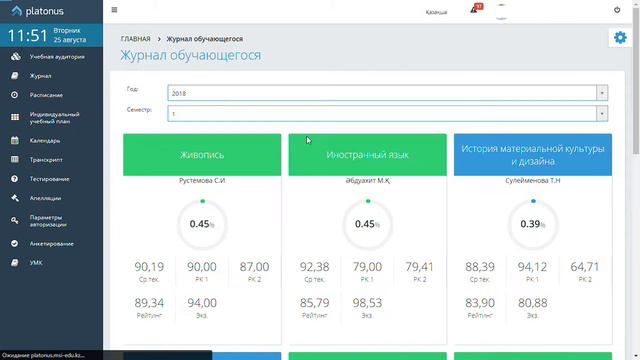This screenshot has width=640, height=360.
Task: Open УМК menu entry
Action: (x=36, y=263)
